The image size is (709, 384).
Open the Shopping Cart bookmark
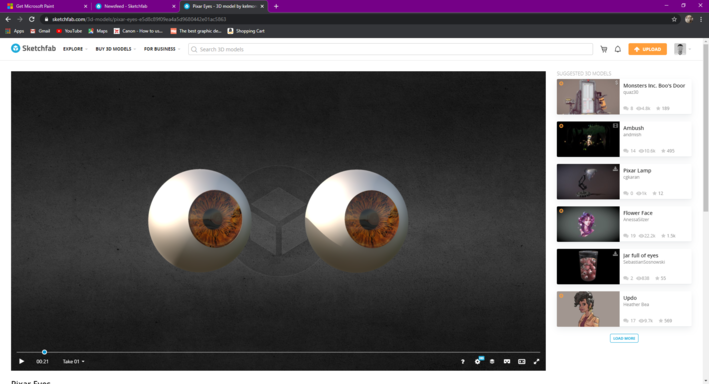(246, 31)
